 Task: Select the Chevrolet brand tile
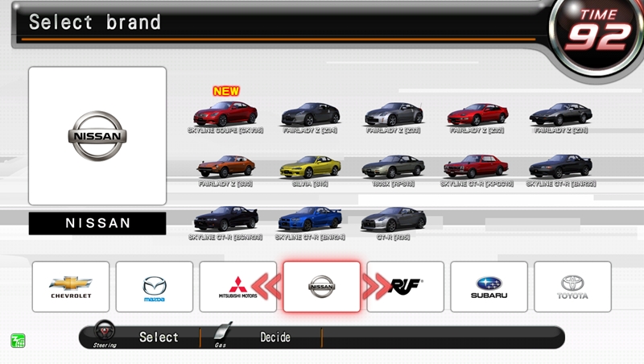coord(71,287)
